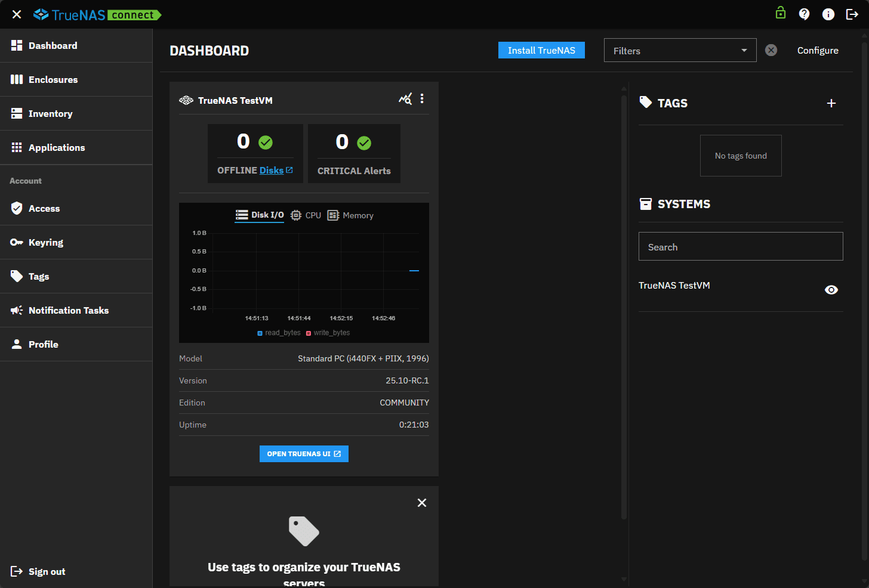869x588 pixels.
Task: Click the Configure button
Action: (818, 50)
